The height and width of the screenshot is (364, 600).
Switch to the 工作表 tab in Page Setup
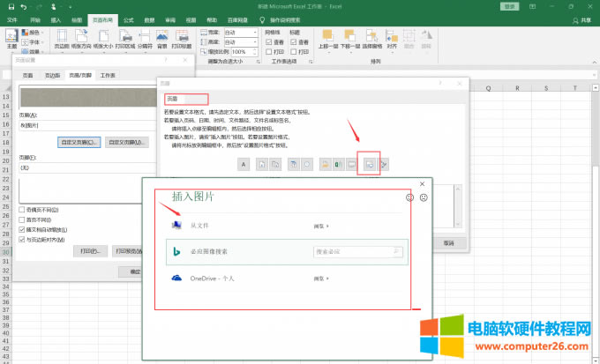(108, 75)
